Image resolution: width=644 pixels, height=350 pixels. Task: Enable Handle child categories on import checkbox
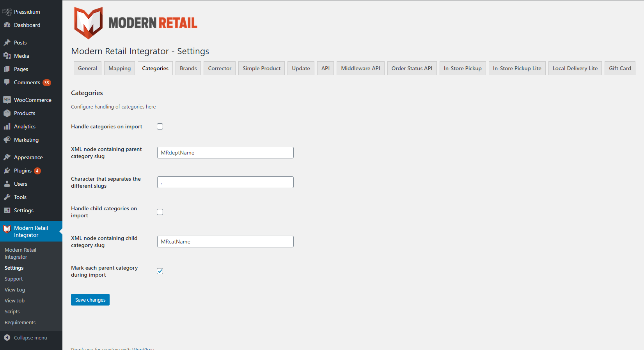pos(160,212)
